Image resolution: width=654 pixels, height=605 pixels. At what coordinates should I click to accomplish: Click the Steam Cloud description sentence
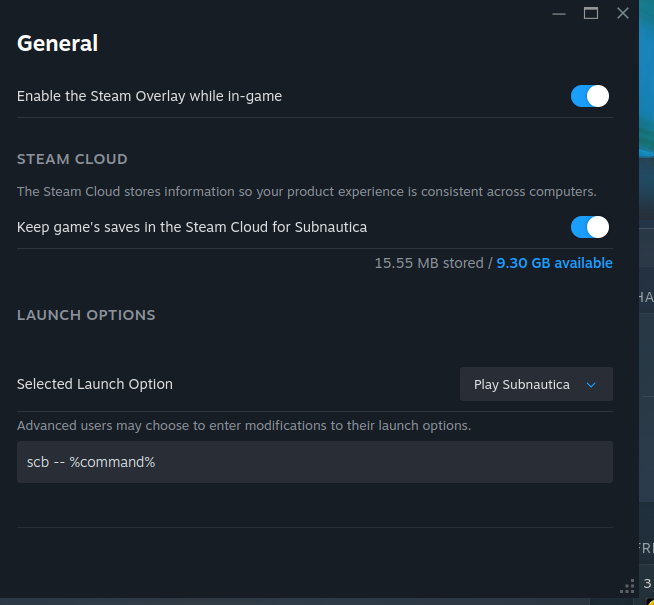pyautogui.click(x=306, y=191)
